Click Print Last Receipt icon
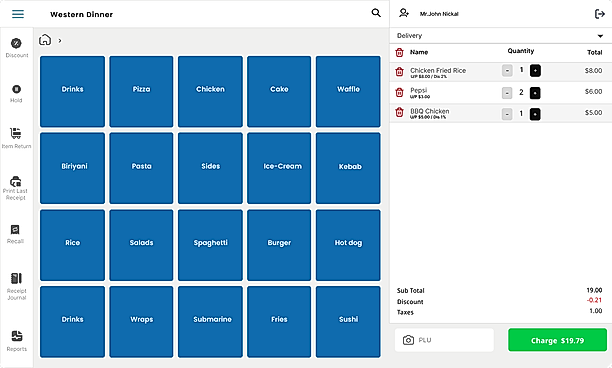 (x=16, y=181)
